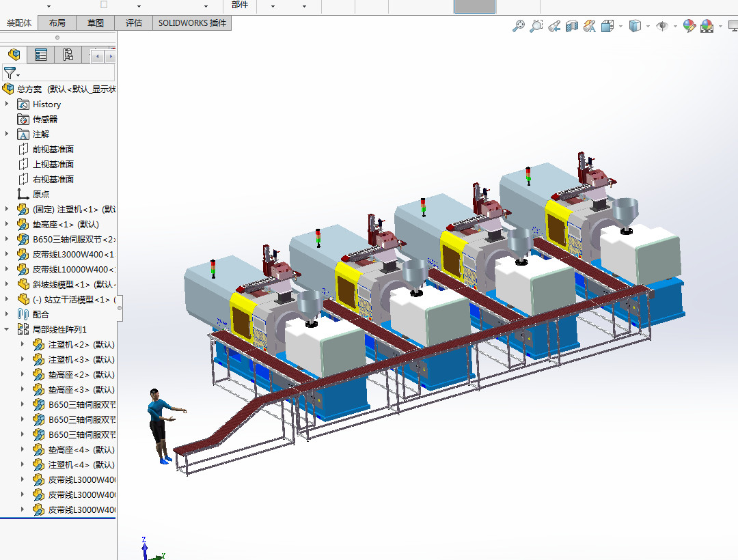Expand the (固定) 注塑机<1> component
Screen dimensions: 738x560
(7, 209)
